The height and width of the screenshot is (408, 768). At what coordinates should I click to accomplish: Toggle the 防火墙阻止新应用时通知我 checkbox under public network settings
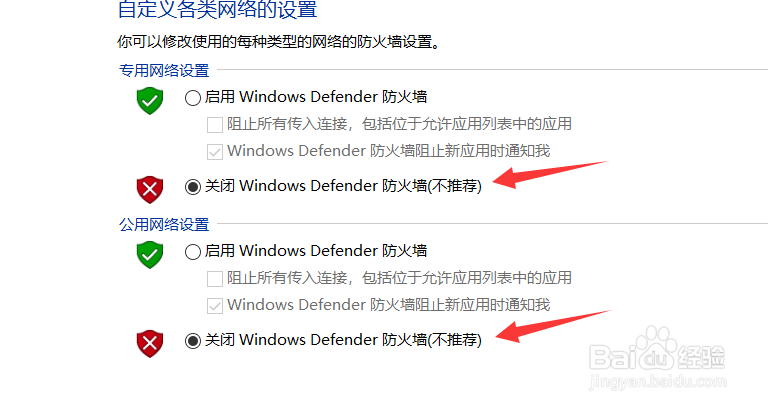tap(215, 306)
